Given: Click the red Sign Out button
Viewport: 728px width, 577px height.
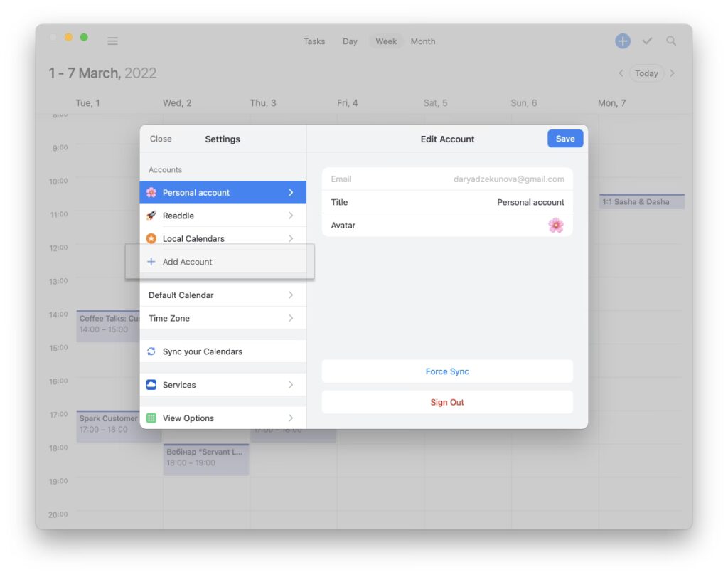Looking at the screenshot, I should [x=447, y=402].
